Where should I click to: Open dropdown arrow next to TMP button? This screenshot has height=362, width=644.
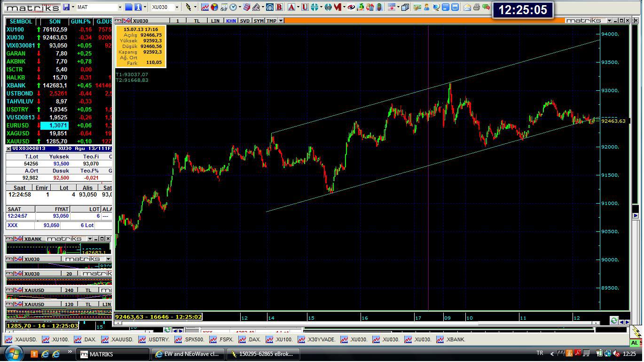click(x=281, y=21)
